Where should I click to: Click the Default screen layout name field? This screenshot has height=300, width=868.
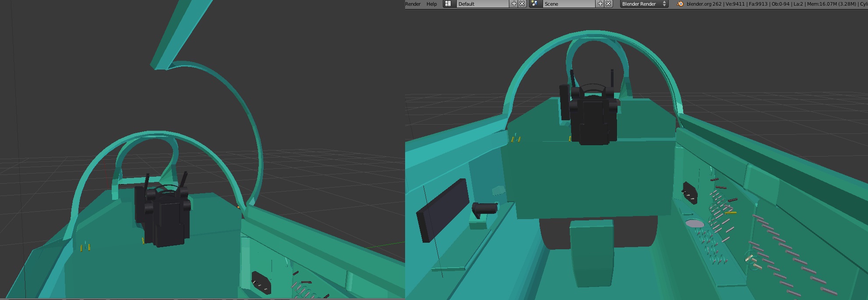coord(483,4)
